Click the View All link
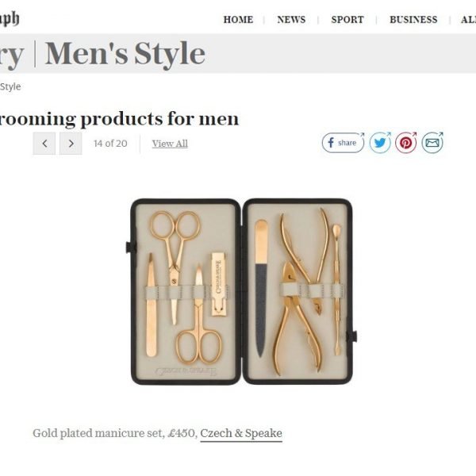 tap(170, 144)
